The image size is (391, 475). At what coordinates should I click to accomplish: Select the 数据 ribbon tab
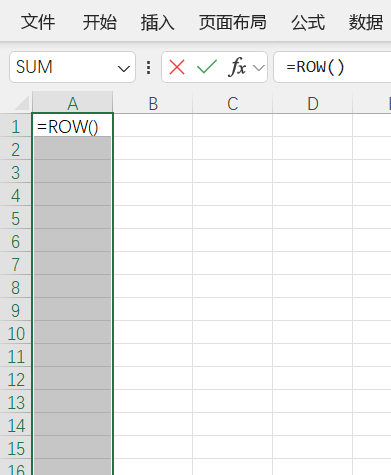coord(366,22)
